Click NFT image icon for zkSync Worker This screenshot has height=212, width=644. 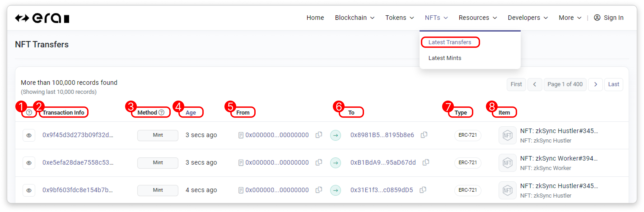[507, 163]
